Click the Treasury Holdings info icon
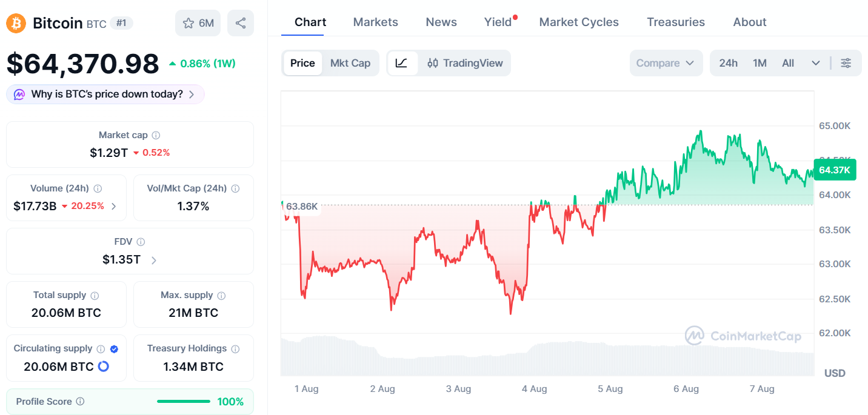Image resolution: width=868 pixels, height=415 pixels. pyautogui.click(x=235, y=348)
